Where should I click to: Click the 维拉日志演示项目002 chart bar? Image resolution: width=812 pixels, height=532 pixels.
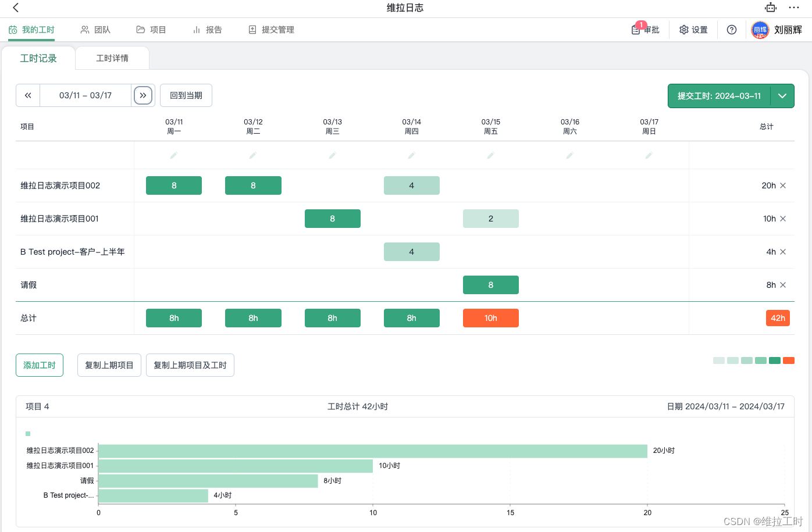(373, 451)
